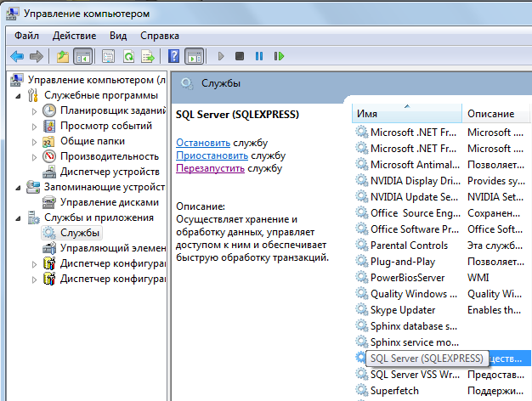The image size is (532, 401).
Task: Toggle the Show/Hide Action Pane button
Action: [194, 56]
